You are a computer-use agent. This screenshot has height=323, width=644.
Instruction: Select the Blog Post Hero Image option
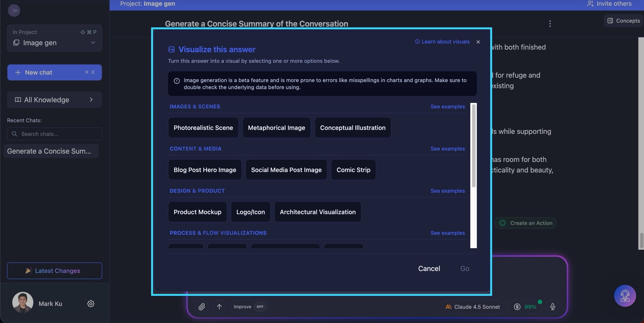205,170
